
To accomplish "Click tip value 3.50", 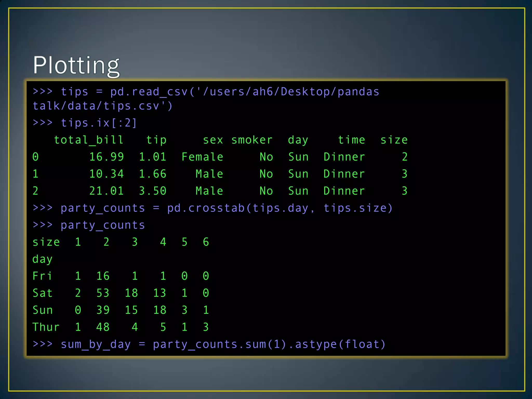I will [x=152, y=191].
